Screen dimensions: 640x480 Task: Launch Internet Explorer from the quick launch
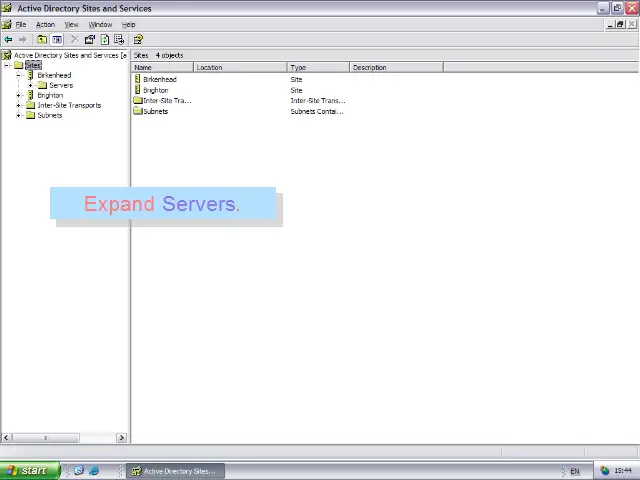94,471
